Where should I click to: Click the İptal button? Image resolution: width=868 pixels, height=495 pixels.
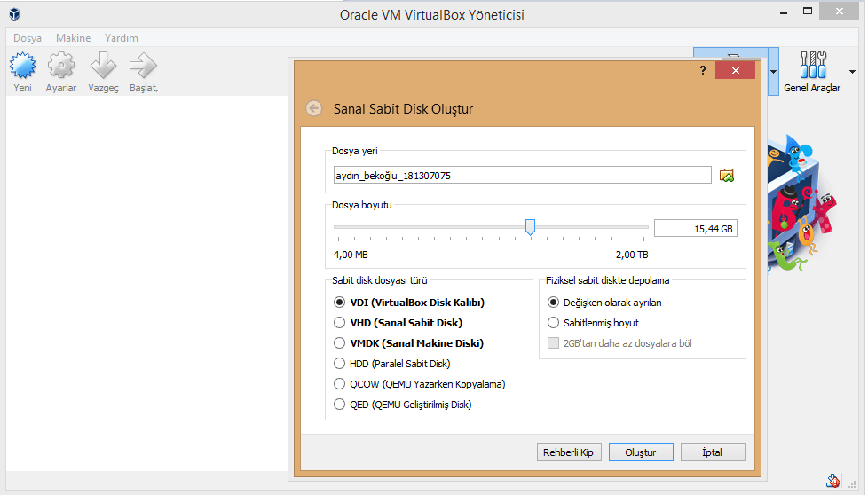[713, 452]
